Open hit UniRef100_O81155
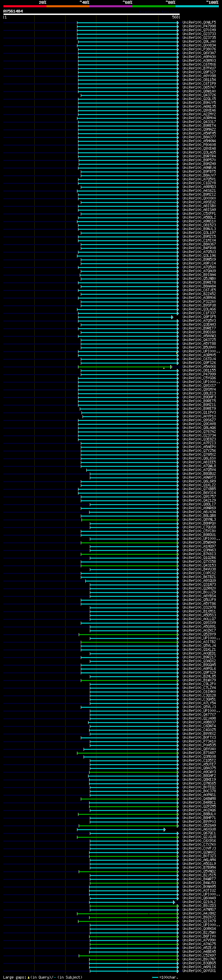This screenshot has height=980, width=222. 199,371
